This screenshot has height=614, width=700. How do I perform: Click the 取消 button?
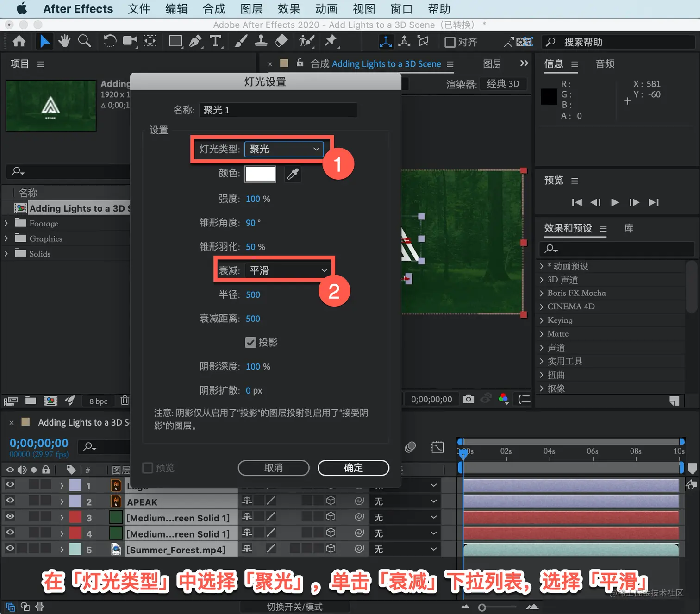(274, 468)
